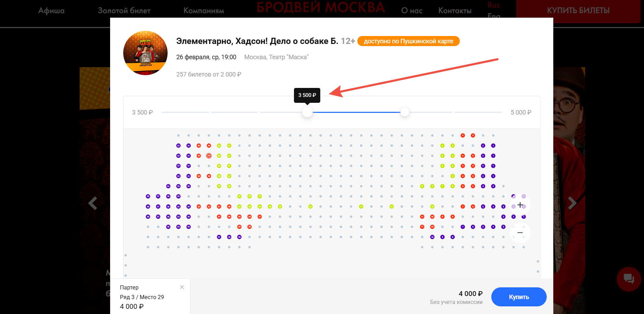Go to the previous slide arrow
The width and height of the screenshot is (644, 314).
click(92, 203)
